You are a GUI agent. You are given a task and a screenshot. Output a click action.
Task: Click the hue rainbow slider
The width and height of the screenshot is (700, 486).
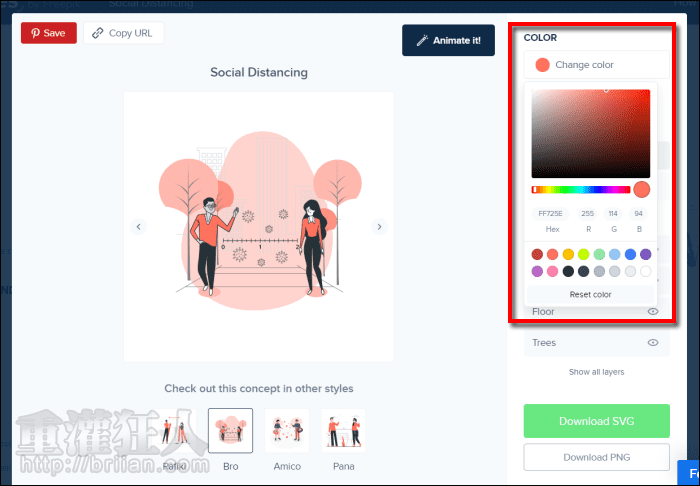(x=581, y=189)
